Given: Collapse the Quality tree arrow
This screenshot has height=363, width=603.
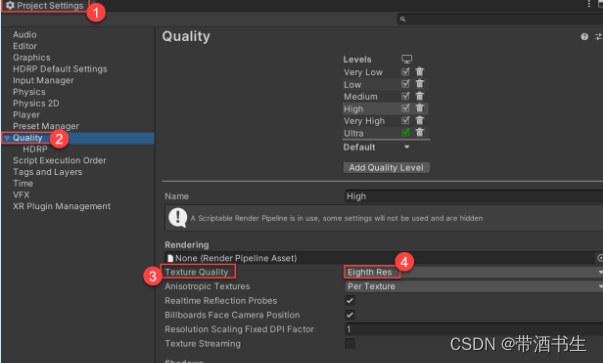Looking at the screenshot, I should (7, 138).
